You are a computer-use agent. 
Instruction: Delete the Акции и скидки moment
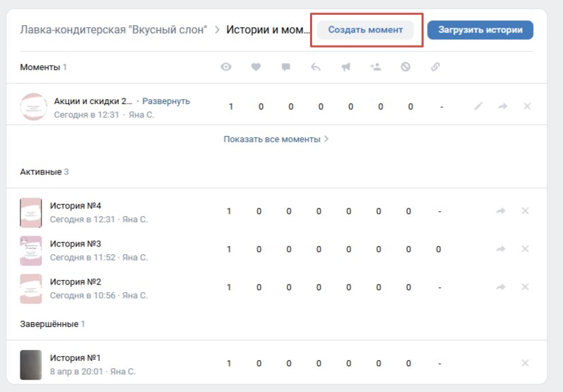(527, 106)
